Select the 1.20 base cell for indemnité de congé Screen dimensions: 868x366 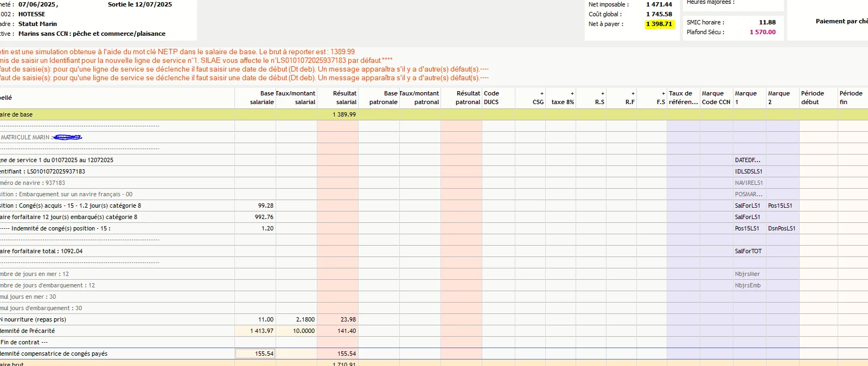point(256,228)
